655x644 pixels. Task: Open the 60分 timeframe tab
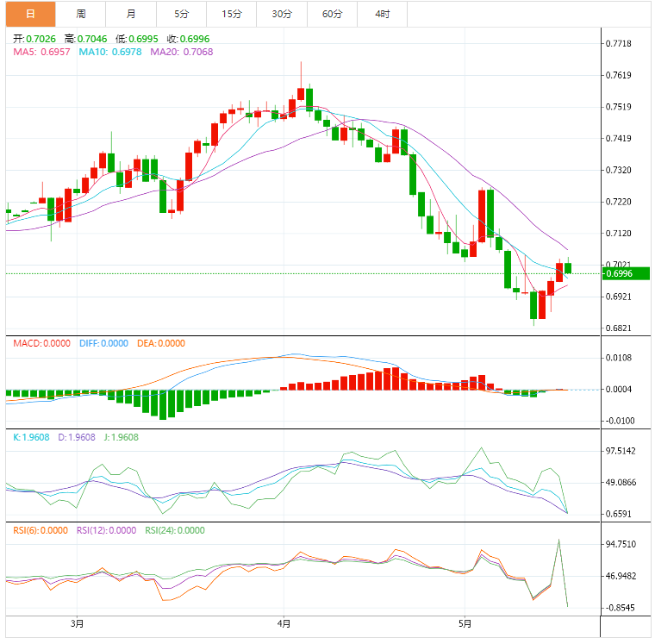(332, 14)
